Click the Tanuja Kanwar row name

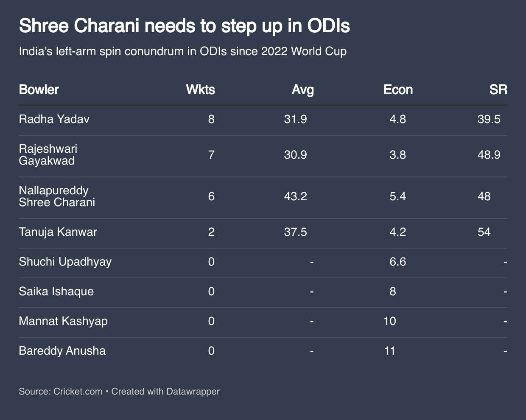(x=58, y=232)
